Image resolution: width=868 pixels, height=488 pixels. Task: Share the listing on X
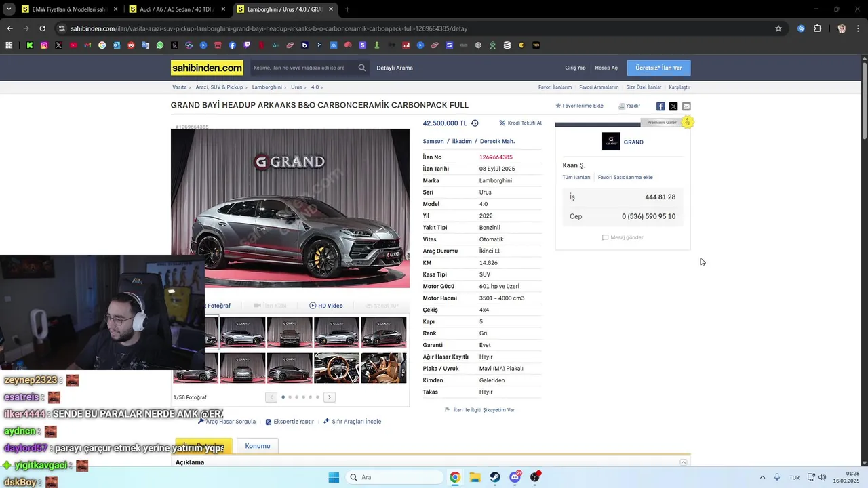(x=673, y=106)
